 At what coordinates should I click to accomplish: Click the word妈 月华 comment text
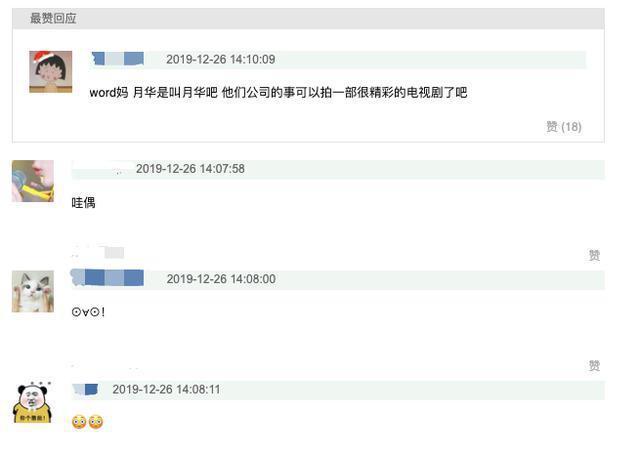coord(278,93)
